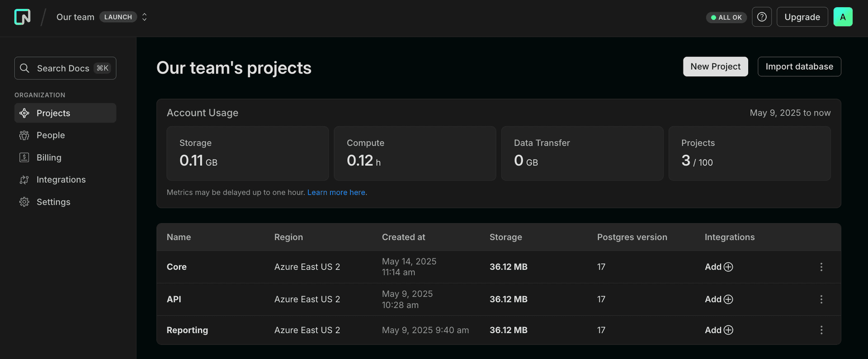868x359 pixels.
Task: Click the plus icon in API row
Action: coord(728,299)
